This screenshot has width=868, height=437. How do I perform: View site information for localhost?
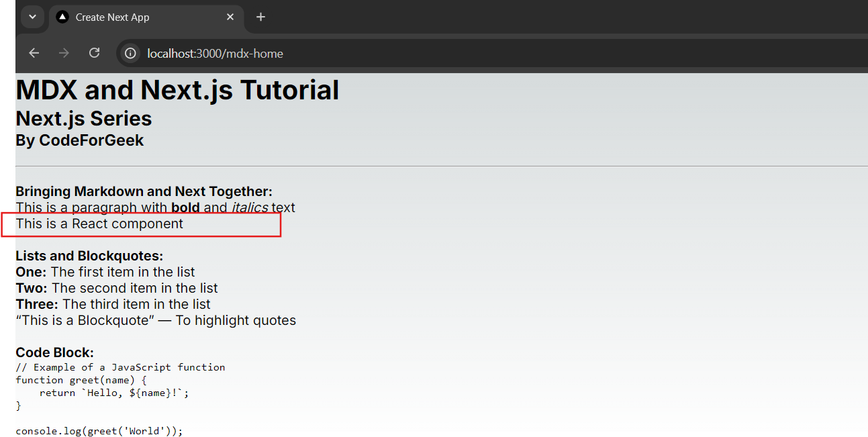[x=131, y=53]
